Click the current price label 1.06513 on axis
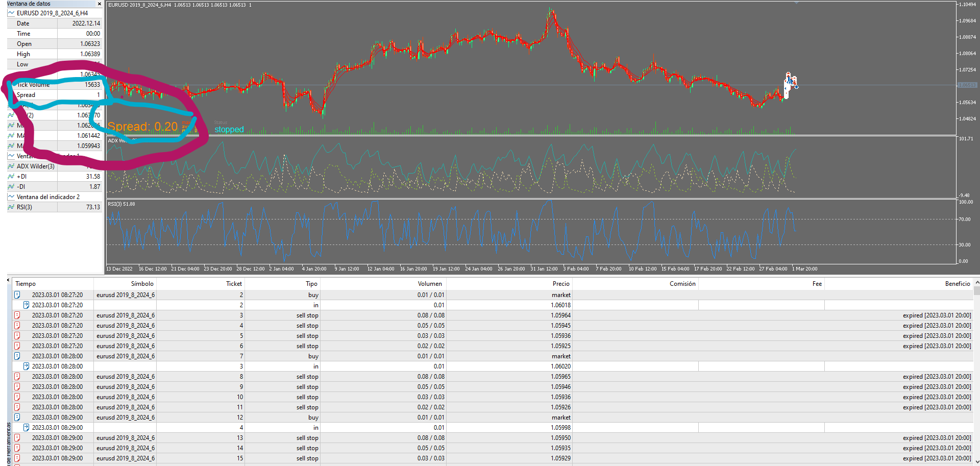 coord(966,85)
